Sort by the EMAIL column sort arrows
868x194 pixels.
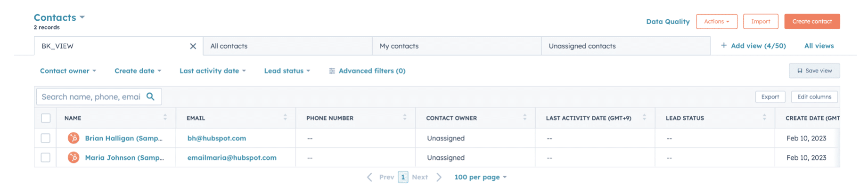[285, 117]
